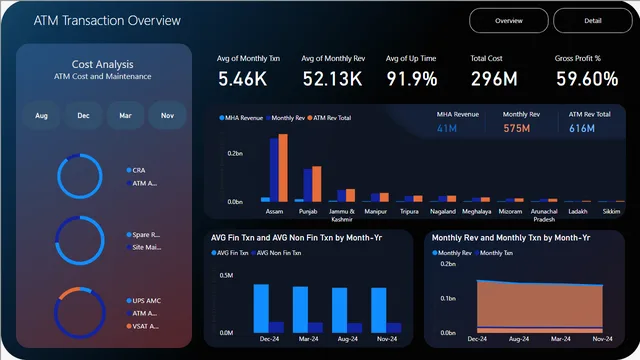The width and height of the screenshot is (640, 360).
Task: Click the Mizoram axis label
Action: pyautogui.click(x=510, y=211)
